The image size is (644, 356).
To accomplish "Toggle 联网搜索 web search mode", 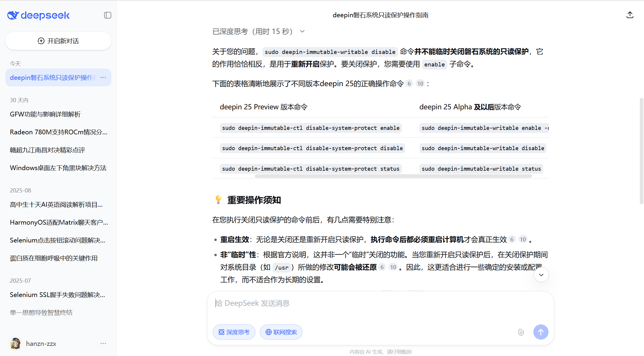I will 281,332.
